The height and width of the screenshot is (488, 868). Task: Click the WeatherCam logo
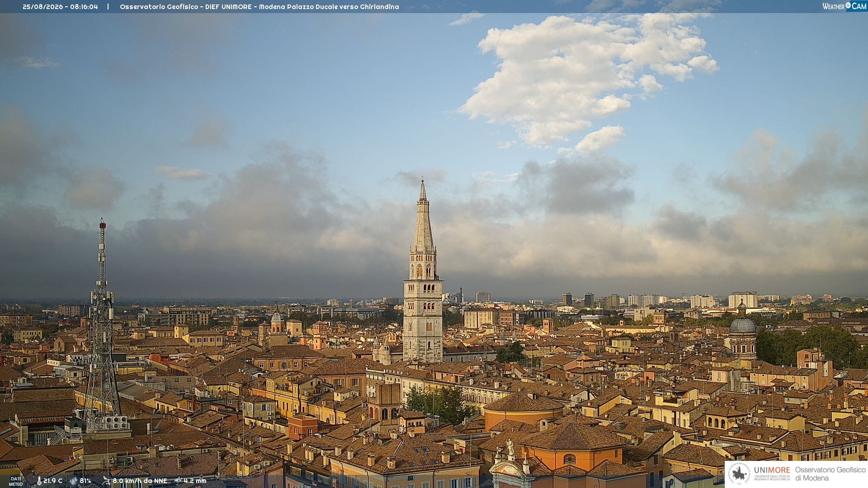[x=844, y=6]
